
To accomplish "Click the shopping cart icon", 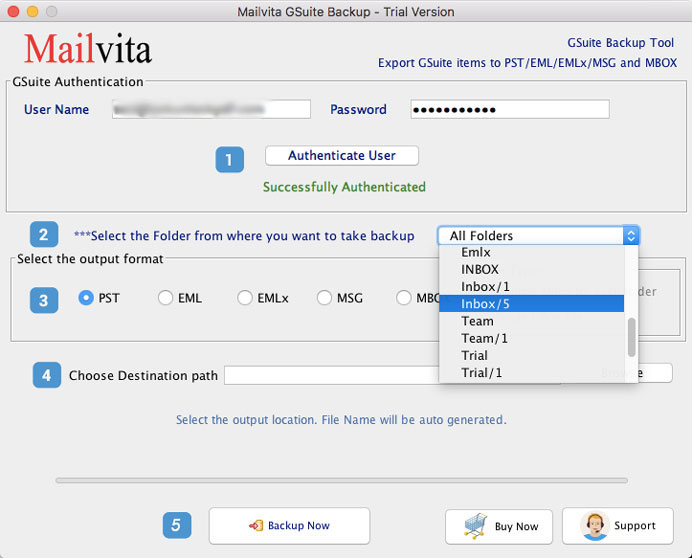I will tap(475, 526).
